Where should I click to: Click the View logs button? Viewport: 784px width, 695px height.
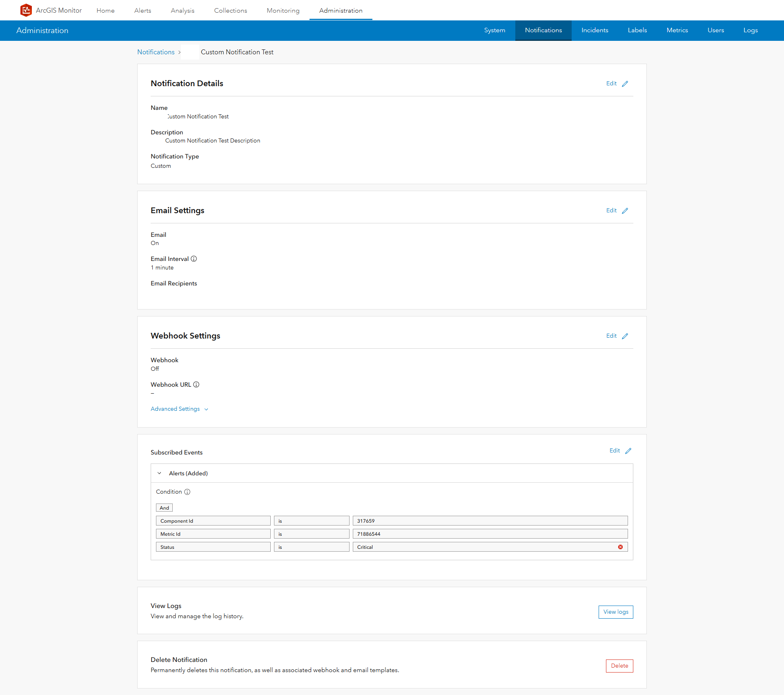point(615,612)
